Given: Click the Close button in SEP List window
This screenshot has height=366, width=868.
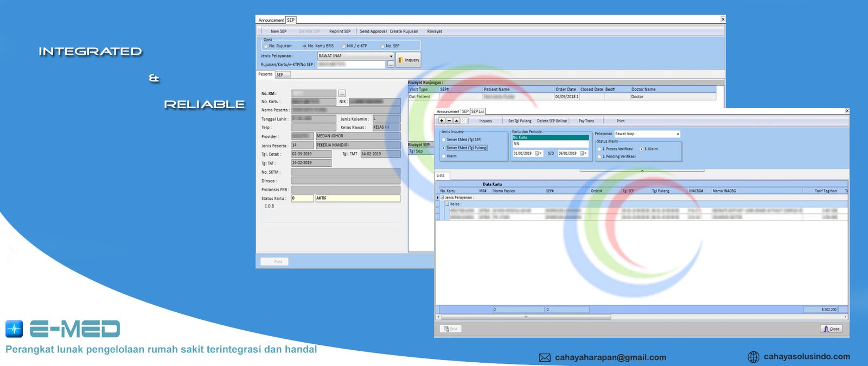Looking at the screenshot, I should click(x=831, y=329).
